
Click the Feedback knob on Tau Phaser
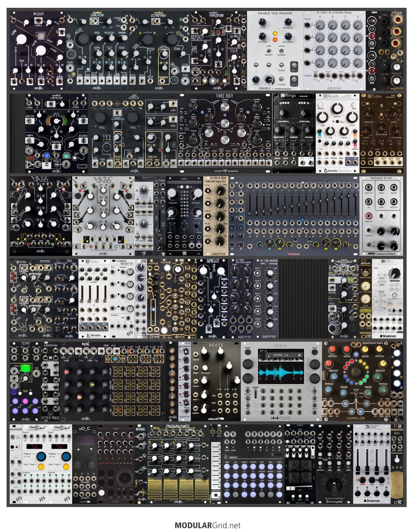pyautogui.click(x=288, y=22)
